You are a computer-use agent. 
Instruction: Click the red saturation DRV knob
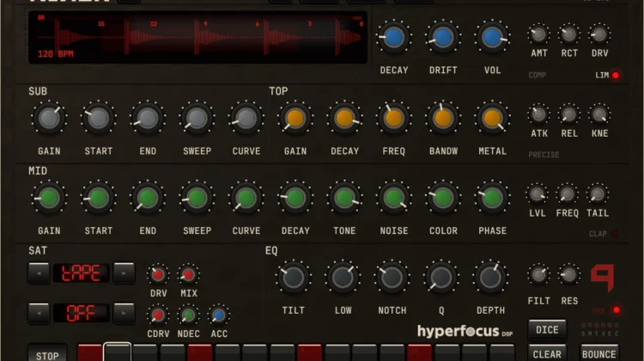tap(158, 275)
